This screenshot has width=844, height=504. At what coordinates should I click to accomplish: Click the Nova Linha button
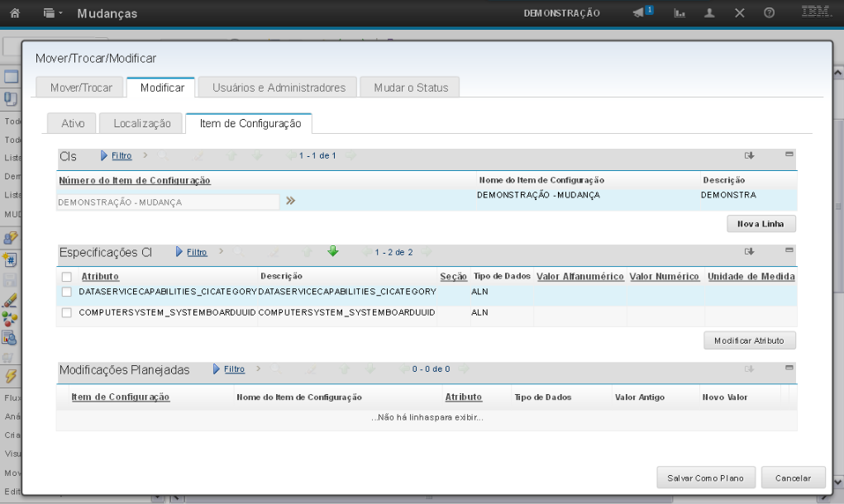[761, 224]
